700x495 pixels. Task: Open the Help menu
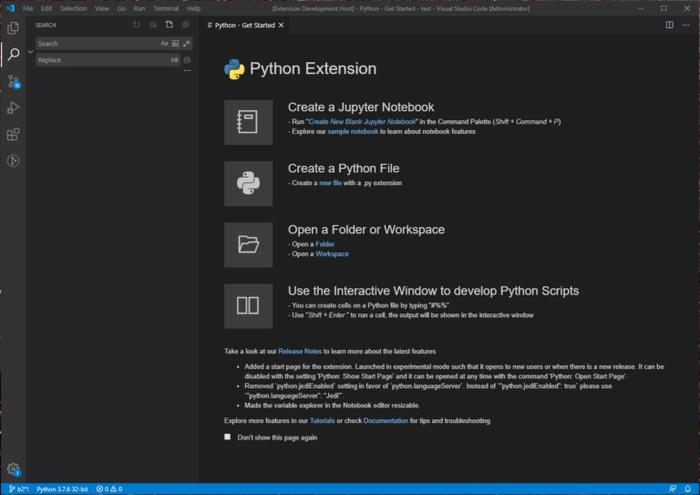(x=193, y=8)
